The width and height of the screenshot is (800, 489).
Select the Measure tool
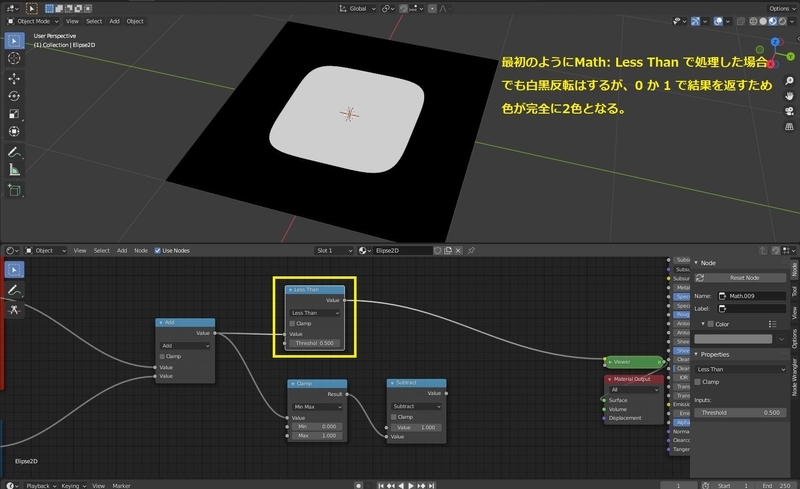pos(14,169)
